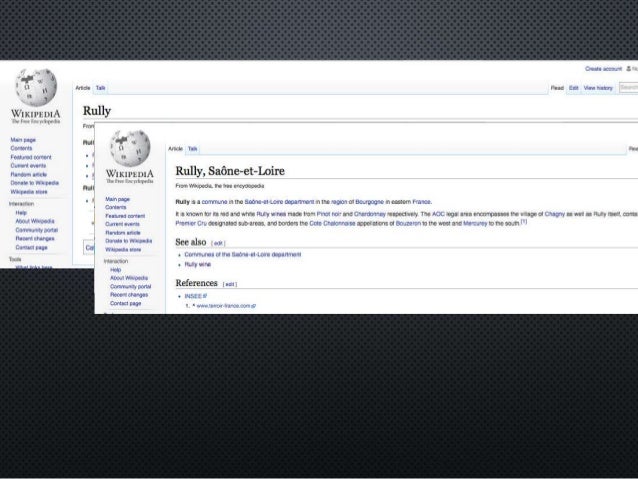Select Talk tab in Saône-et-Loire window

pyautogui.click(x=192, y=149)
